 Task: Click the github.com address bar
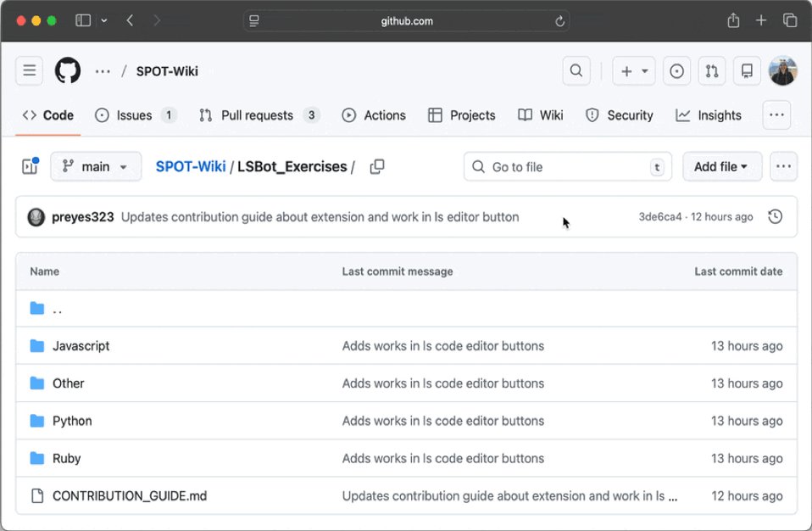click(407, 21)
